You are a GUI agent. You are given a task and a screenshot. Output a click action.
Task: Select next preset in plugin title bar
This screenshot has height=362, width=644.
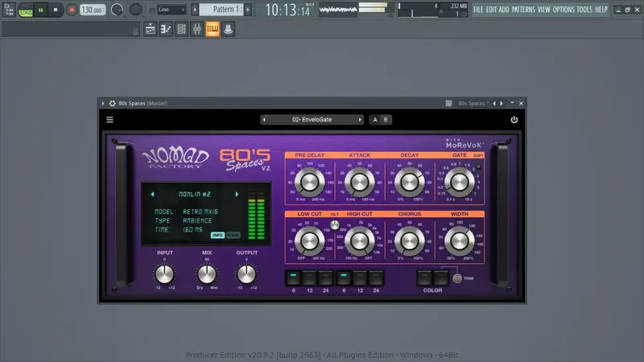[x=501, y=104]
